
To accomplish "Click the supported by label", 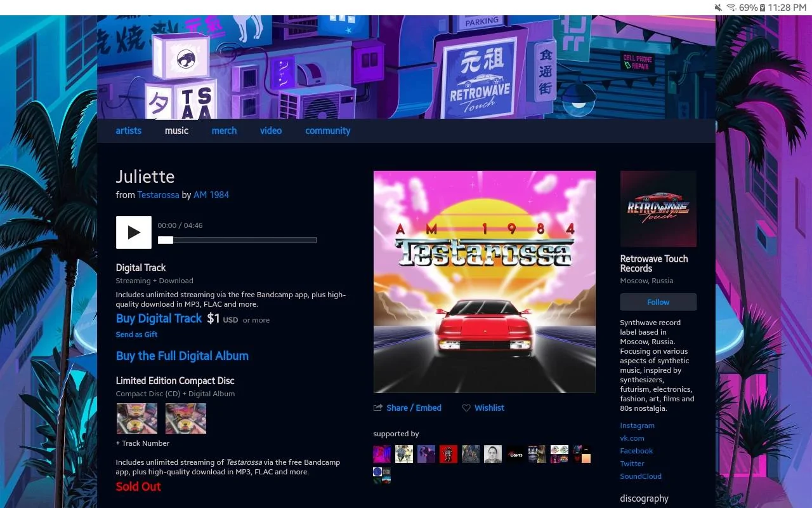I will click(x=396, y=434).
